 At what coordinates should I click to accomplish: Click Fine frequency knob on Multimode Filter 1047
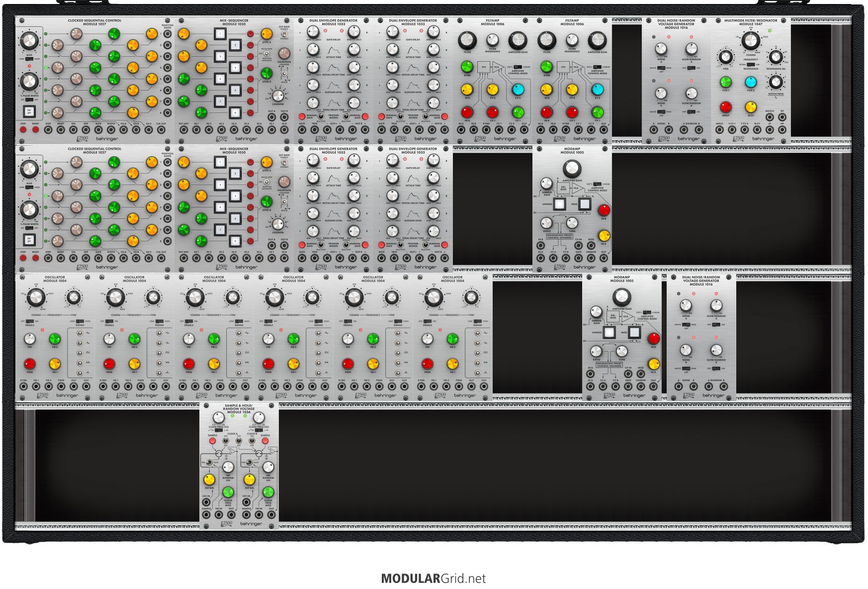coord(725,57)
